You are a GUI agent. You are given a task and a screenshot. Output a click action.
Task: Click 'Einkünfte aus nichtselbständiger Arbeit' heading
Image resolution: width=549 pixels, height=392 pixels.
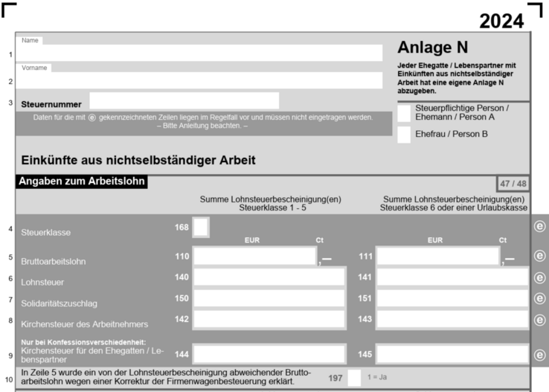click(x=138, y=161)
